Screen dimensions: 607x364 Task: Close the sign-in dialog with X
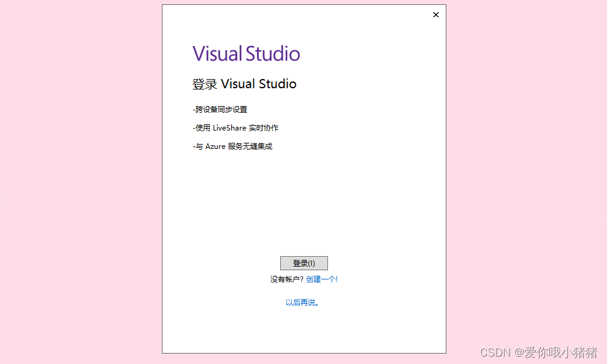click(435, 14)
